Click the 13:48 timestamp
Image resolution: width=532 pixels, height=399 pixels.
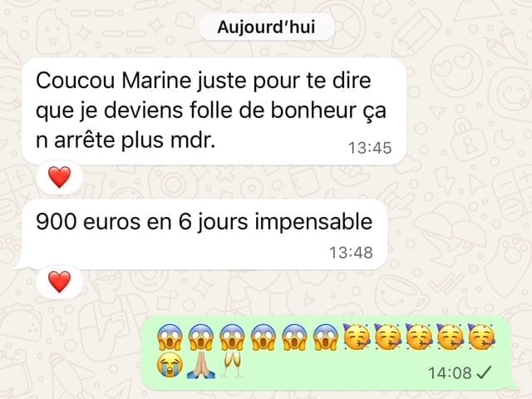coord(351,253)
